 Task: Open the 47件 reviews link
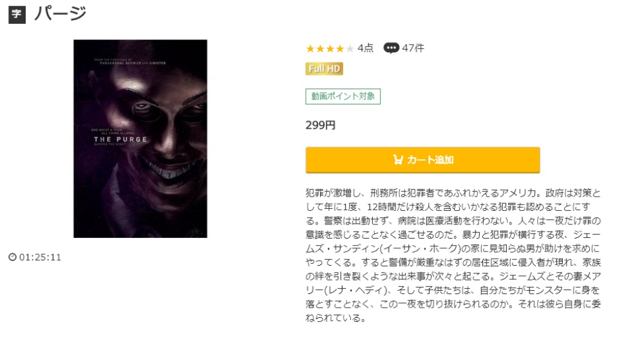point(413,48)
